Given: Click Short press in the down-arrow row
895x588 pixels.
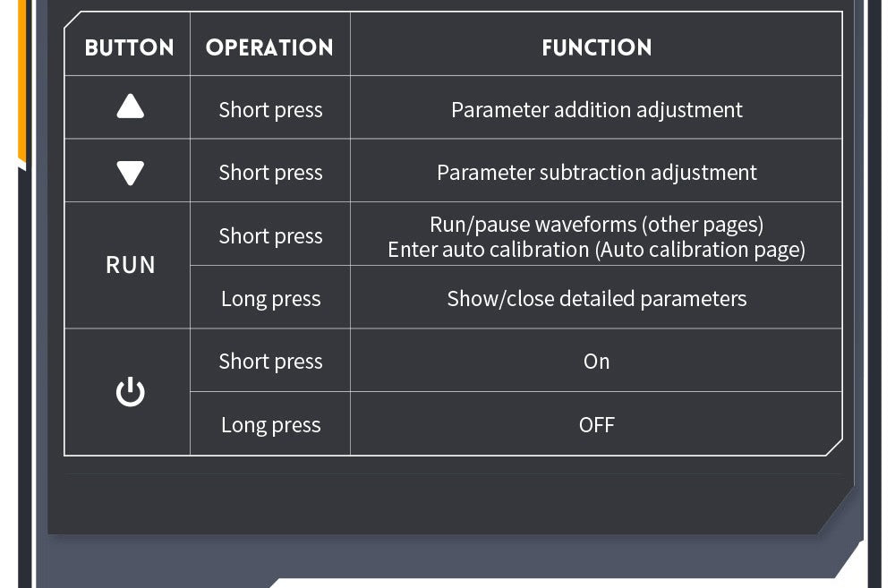Looking at the screenshot, I should click(x=270, y=173).
